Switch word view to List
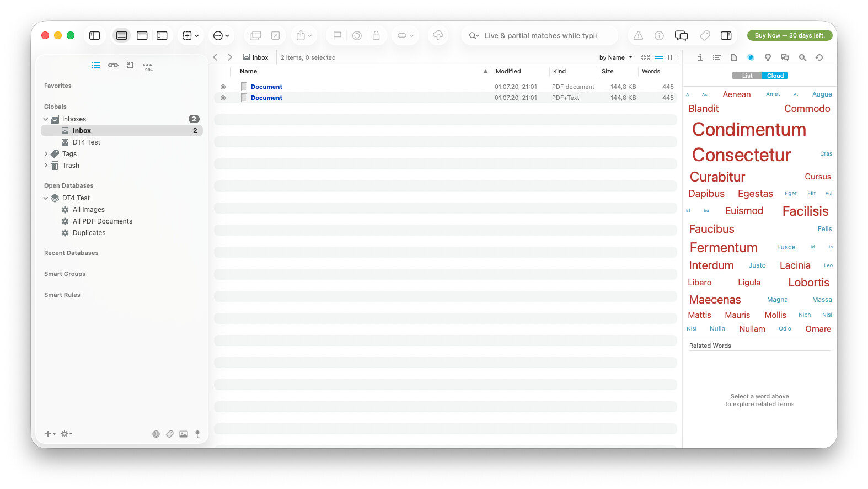868x489 pixels. (x=747, y=76)
